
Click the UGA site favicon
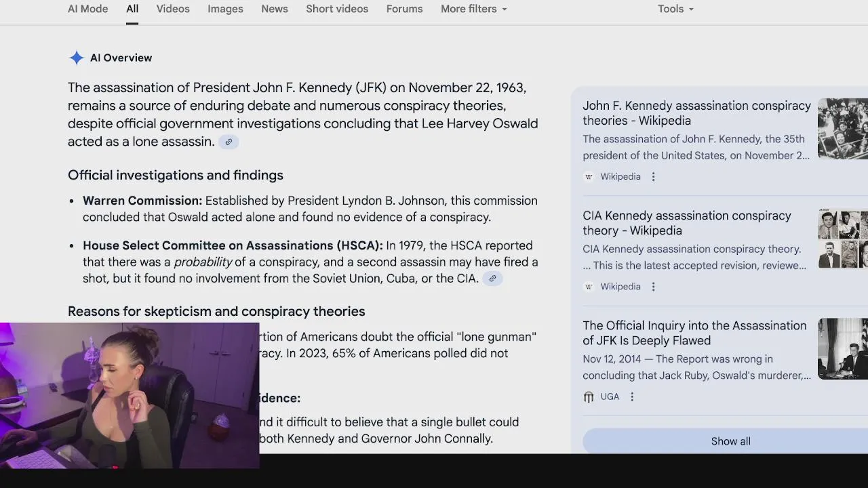coord(589,396)
